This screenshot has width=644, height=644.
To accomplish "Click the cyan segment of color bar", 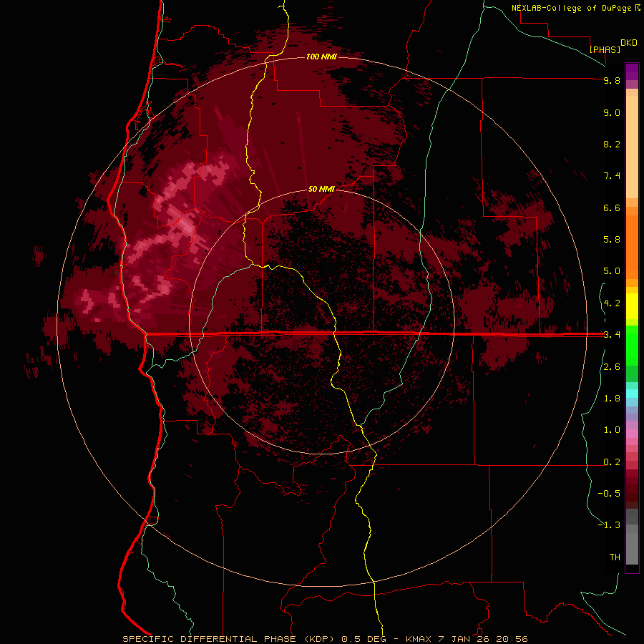I will (x=632, y=393).
